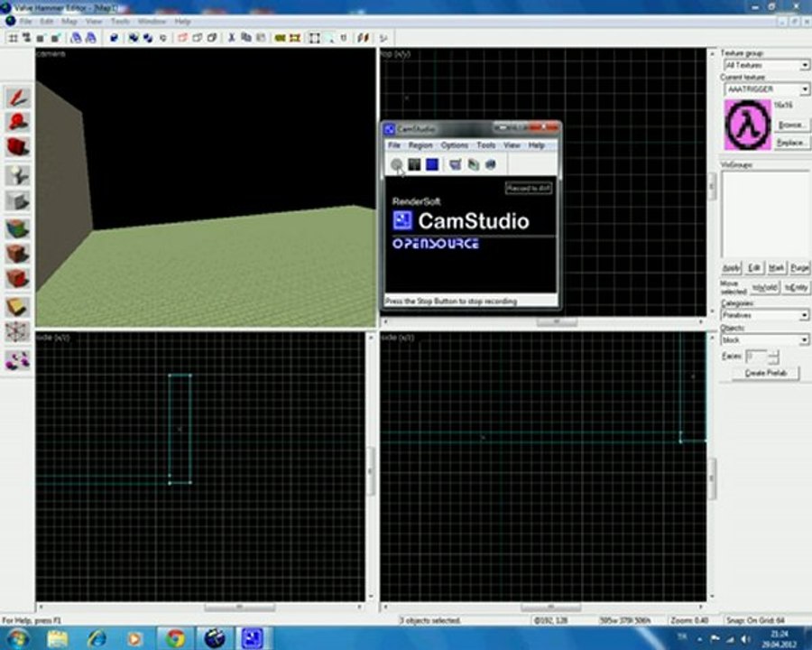The image size is (812, 650).
Task: Click the Faces input field
Action: coord(756,357)
